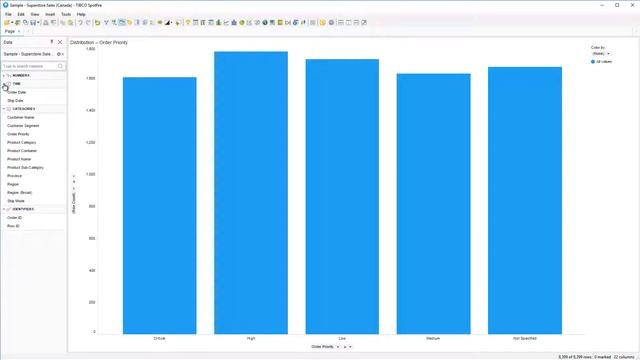The width and height of the screenshot is (640, 360).
Task: Open the Edit menu
Action: point(21,14)
